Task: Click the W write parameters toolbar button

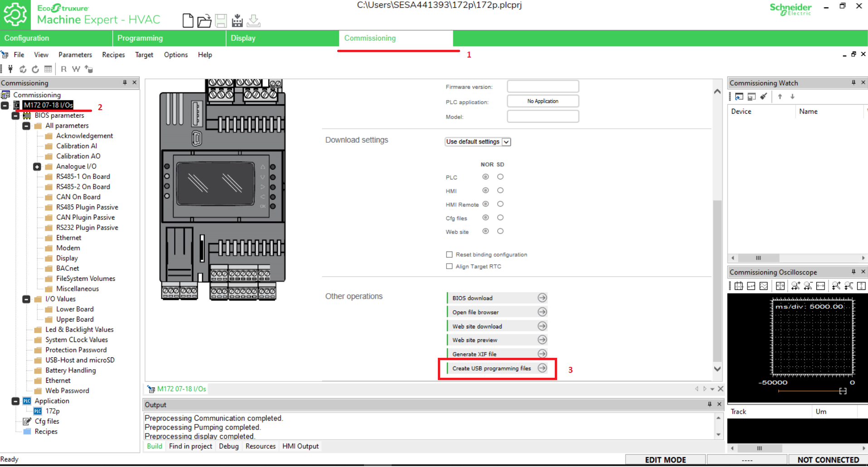Action: pos(76,69)
